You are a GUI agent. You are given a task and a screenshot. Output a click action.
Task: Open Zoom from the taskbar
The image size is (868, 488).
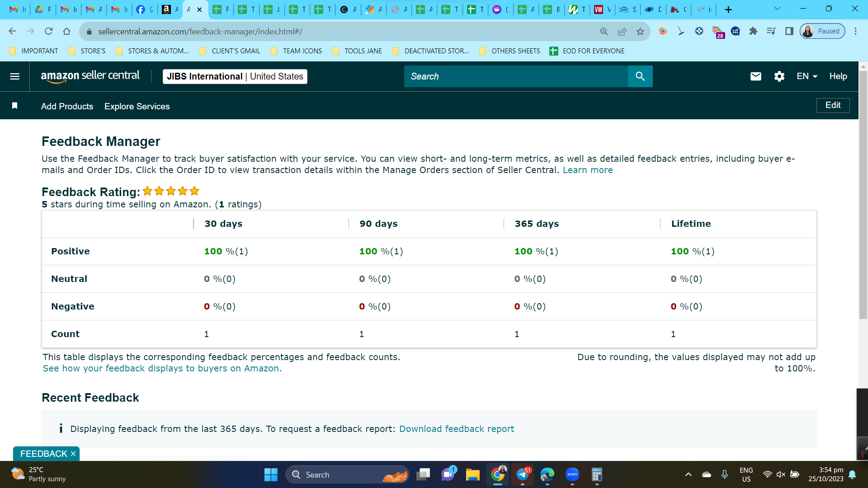pos(572,474)
